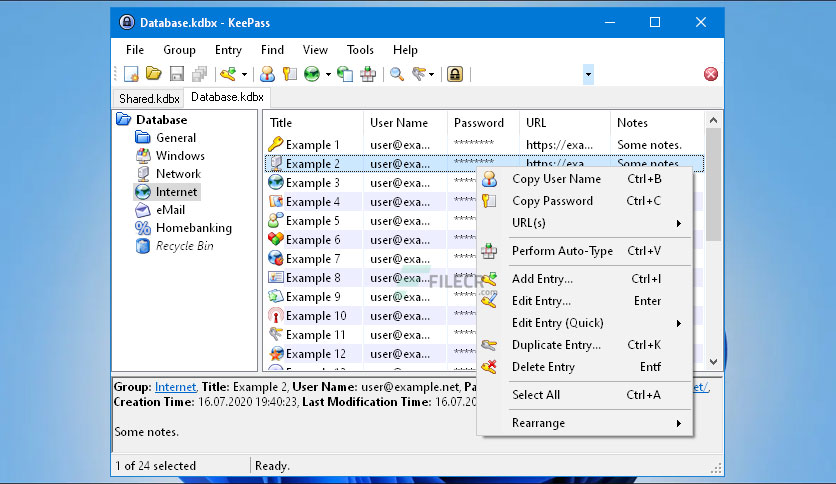Click the red close icon in toolbar
Image resolution: width=836 pixels, height=484 pixels.
[711, 74]
